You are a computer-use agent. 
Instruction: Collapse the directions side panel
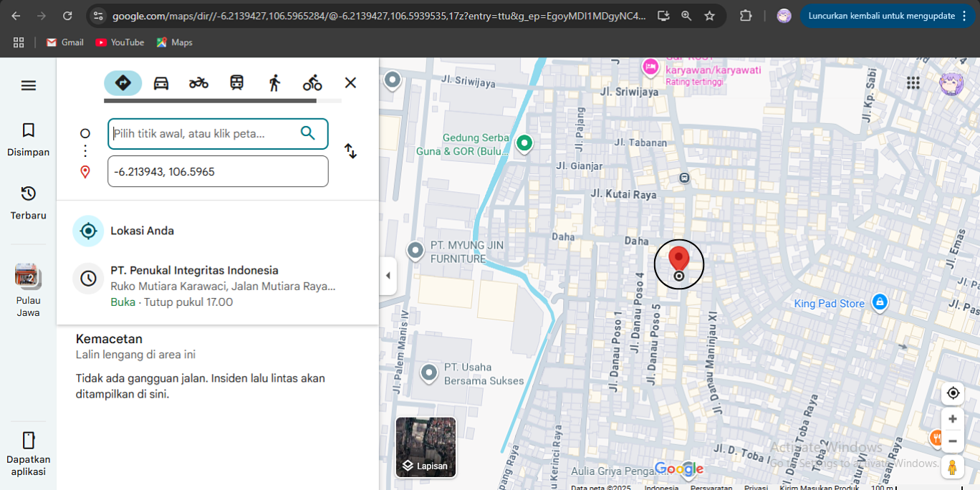point(388,275)
